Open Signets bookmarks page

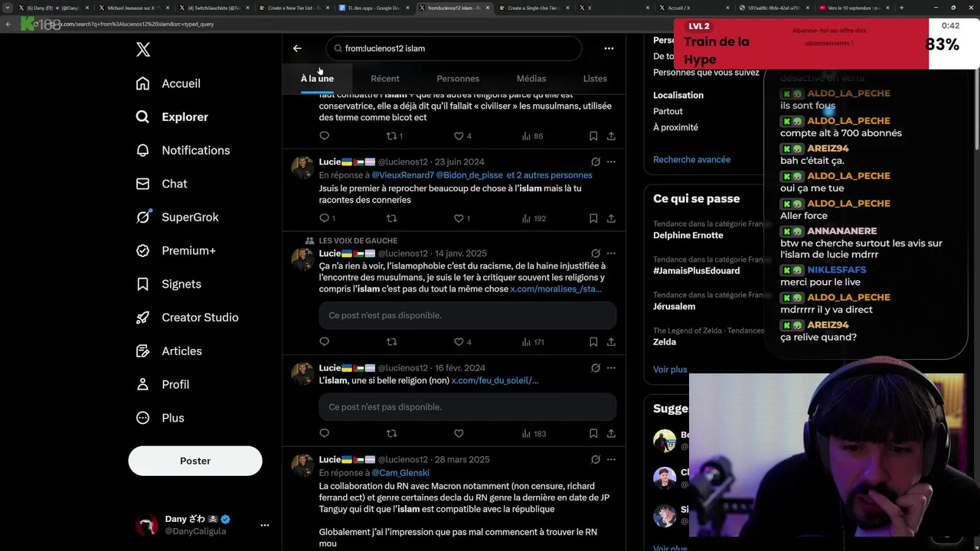pyautogui.click(x=169, y=284)
